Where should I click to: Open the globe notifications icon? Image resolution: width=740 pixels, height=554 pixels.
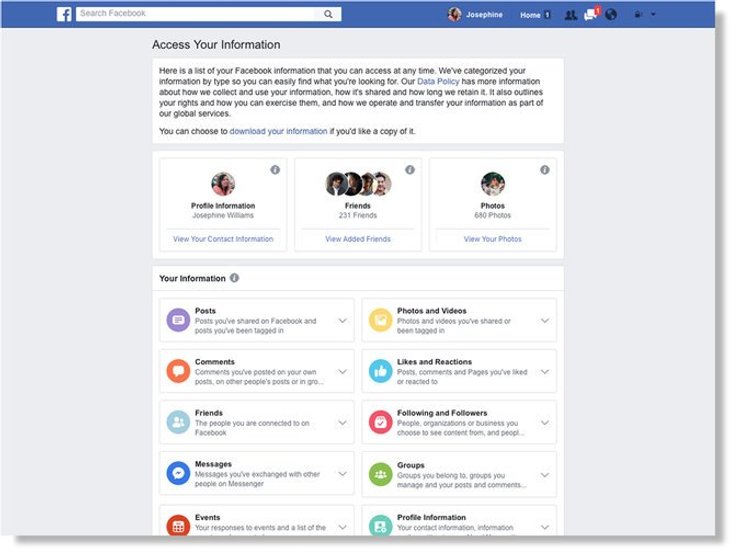tap(611, 15)
